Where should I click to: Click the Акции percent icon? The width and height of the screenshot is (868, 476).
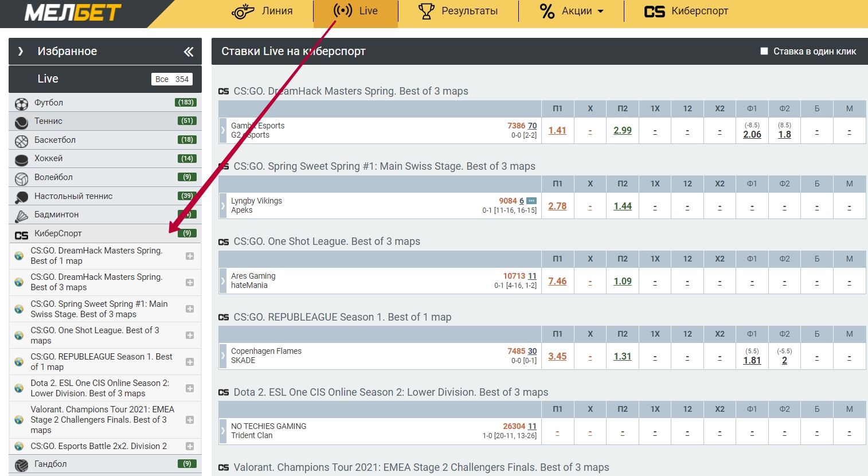548,11
